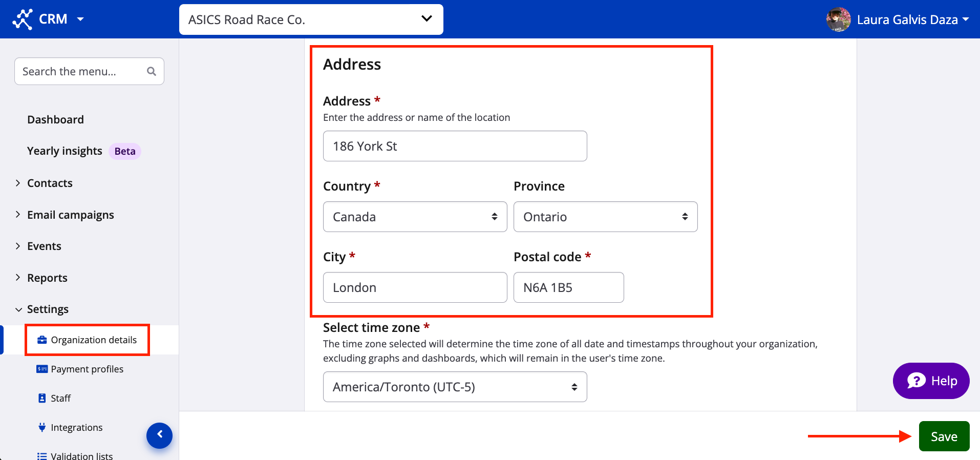980x460 pixels.
Task: Open the Province dropdown showing Ontario
Action: [605, 217]
